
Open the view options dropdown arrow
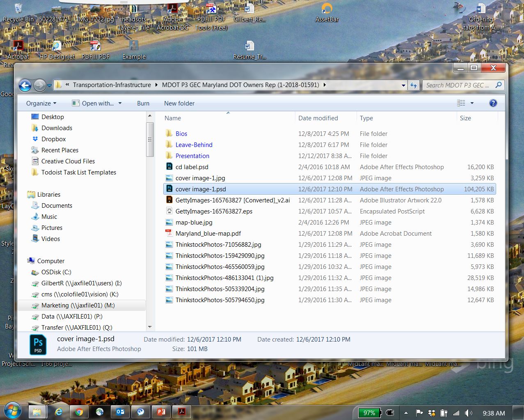pos(472,103)
